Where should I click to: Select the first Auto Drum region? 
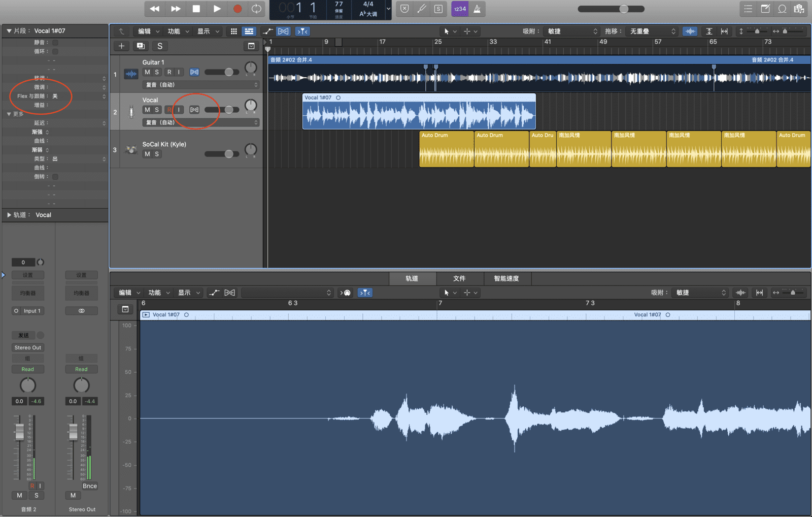coord(447,149)
